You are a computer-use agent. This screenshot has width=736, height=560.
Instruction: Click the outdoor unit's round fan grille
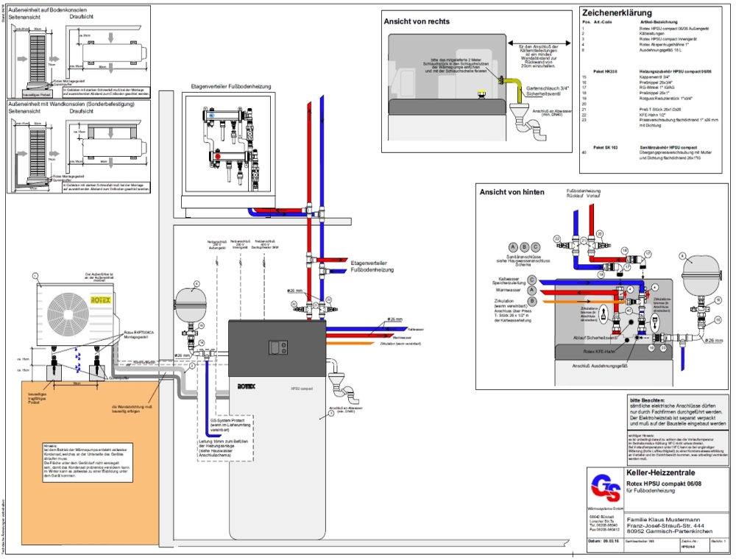pyautogui.click(x=68, y=313)
